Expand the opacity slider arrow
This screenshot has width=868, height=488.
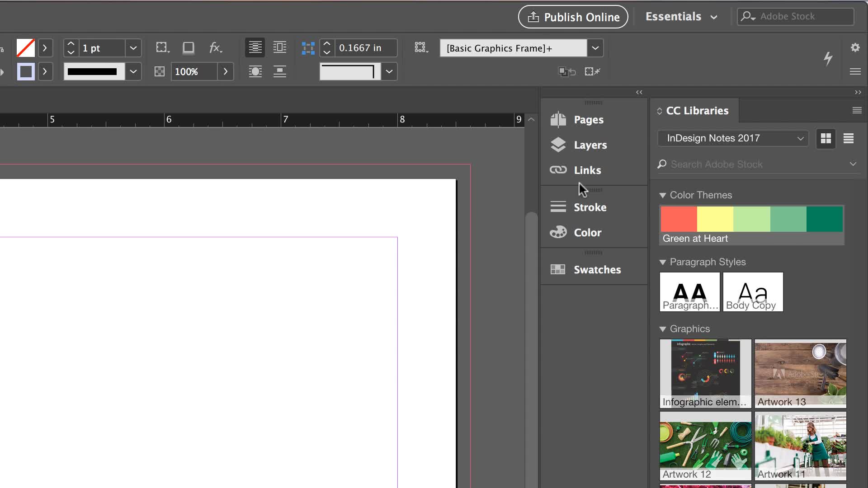click(x=226, y=71)
